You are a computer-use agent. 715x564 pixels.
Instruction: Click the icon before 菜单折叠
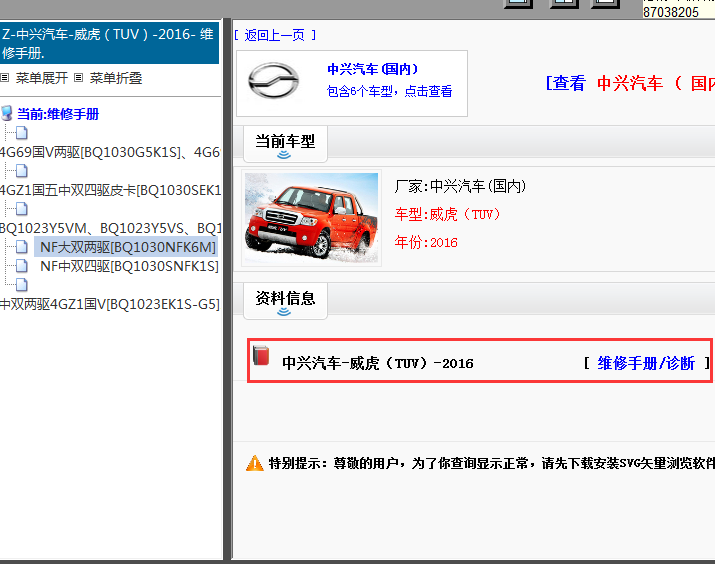[78, 78]
